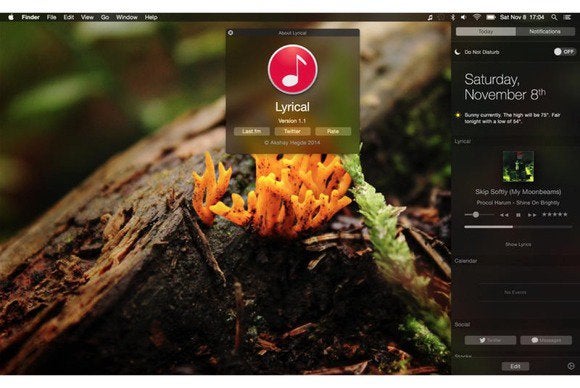Open the Finder menu
Screen dimensions: 580x388
coord(30,17)
